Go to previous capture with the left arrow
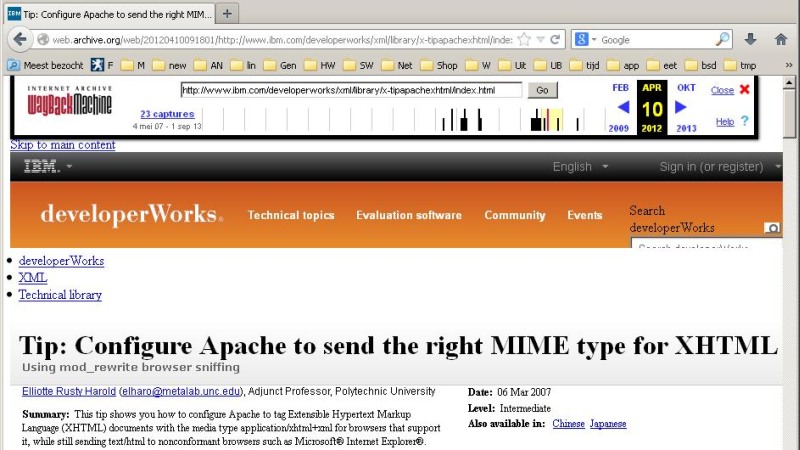Image resolution: width=800 pixels, height=450 pixels. pos(623,107)
